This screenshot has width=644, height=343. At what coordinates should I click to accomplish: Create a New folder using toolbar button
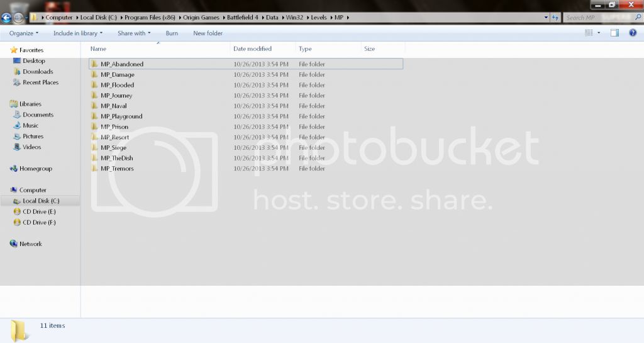[208, 33]
